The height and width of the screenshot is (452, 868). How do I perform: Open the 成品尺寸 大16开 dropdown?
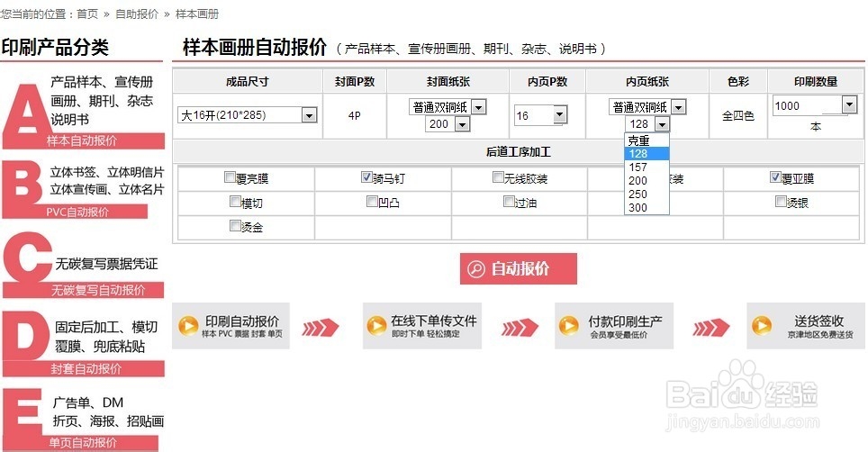pos(248,115)
